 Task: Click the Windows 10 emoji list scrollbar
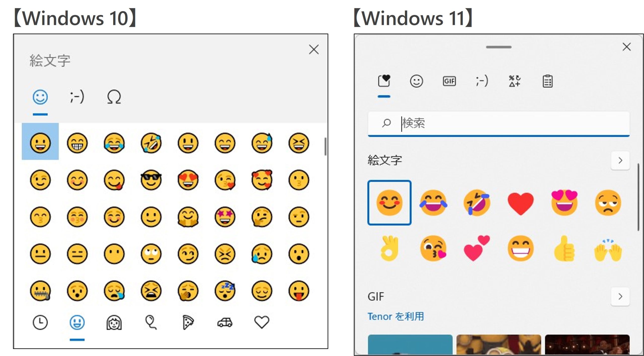[325, 147]
